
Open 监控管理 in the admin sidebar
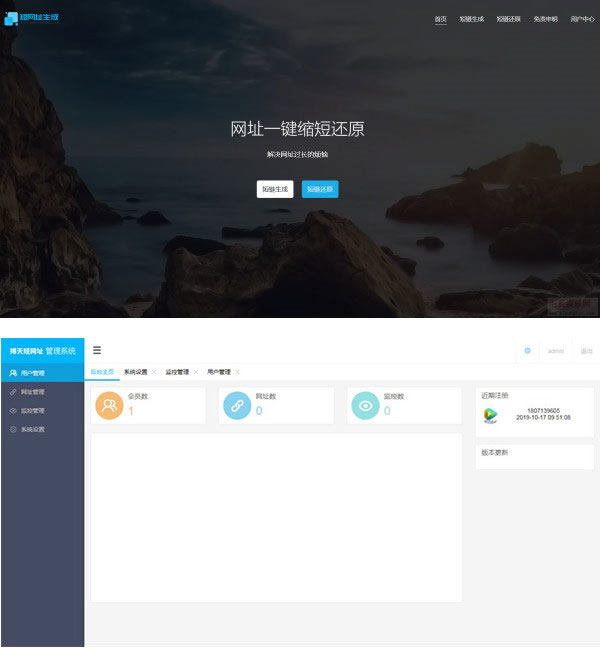[32, 411]
